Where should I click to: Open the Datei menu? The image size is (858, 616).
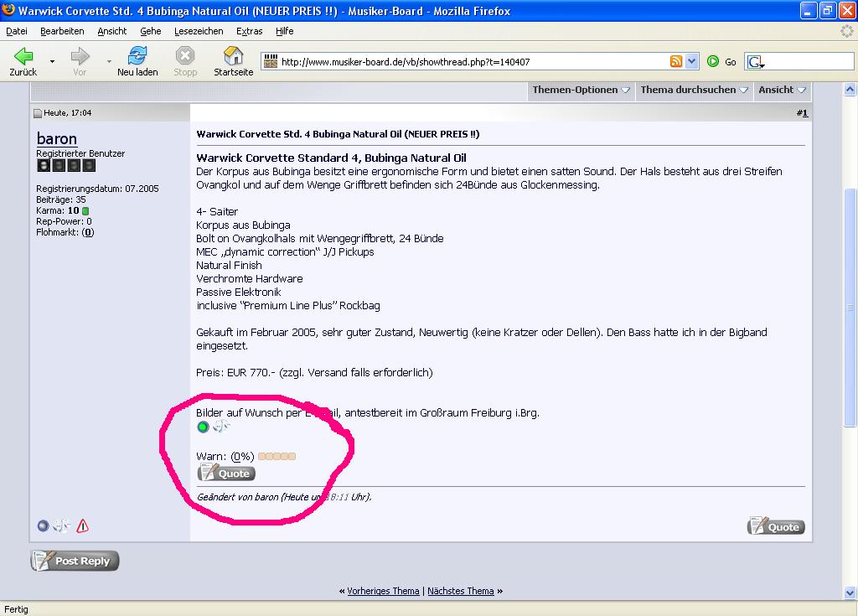(17, 31)
